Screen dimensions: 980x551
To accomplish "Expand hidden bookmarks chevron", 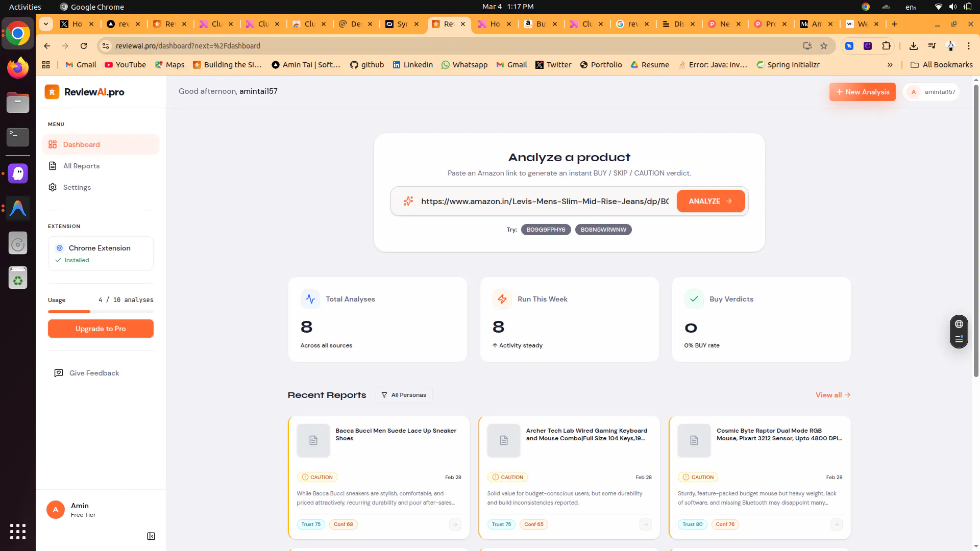I will (x=890, y=65).
